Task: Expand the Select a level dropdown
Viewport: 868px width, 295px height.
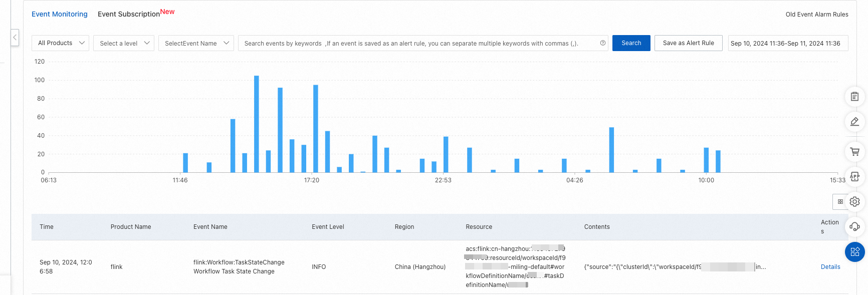Action: pos(124,43)
